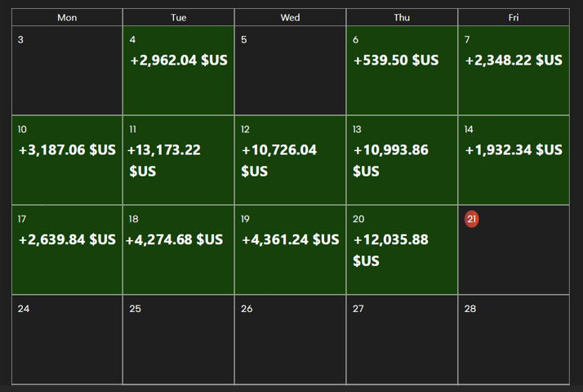583x392 pixels.
Task: Open day 18 showing +4,274.68 $US
Action: [179, 250]
